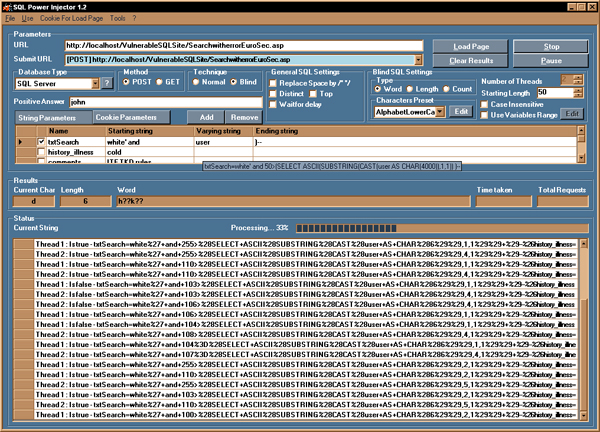Enable Replace Space by /**/ checkbox
Screen dimensions: 600x432
click(273, 83)
